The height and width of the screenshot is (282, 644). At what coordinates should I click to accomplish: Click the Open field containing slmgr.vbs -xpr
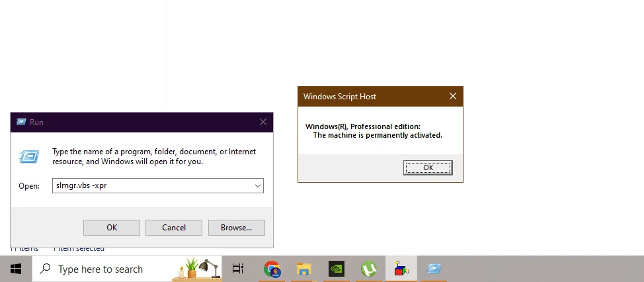pyautogui.click(x=158, y=186)
